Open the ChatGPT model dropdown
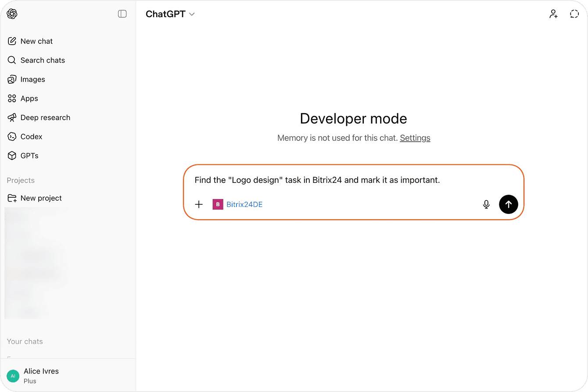This screenshot has width=588, height=392. pos(171,14)
